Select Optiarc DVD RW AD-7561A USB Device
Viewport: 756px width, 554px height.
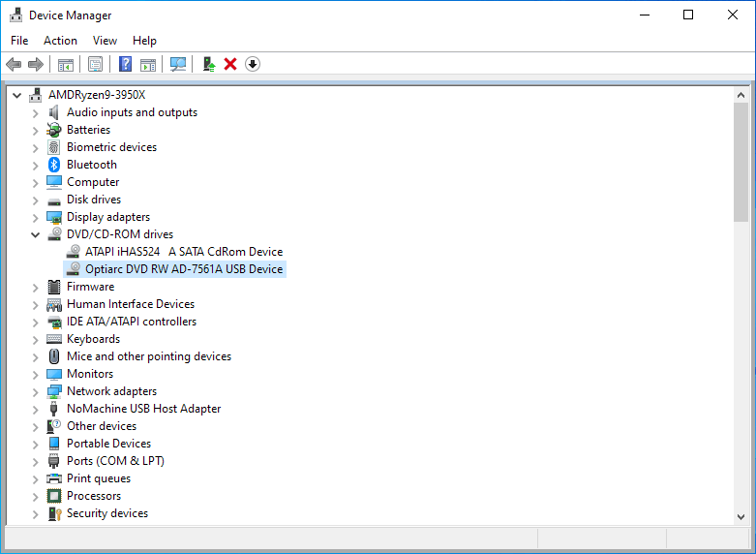click(x=184, y=269)
